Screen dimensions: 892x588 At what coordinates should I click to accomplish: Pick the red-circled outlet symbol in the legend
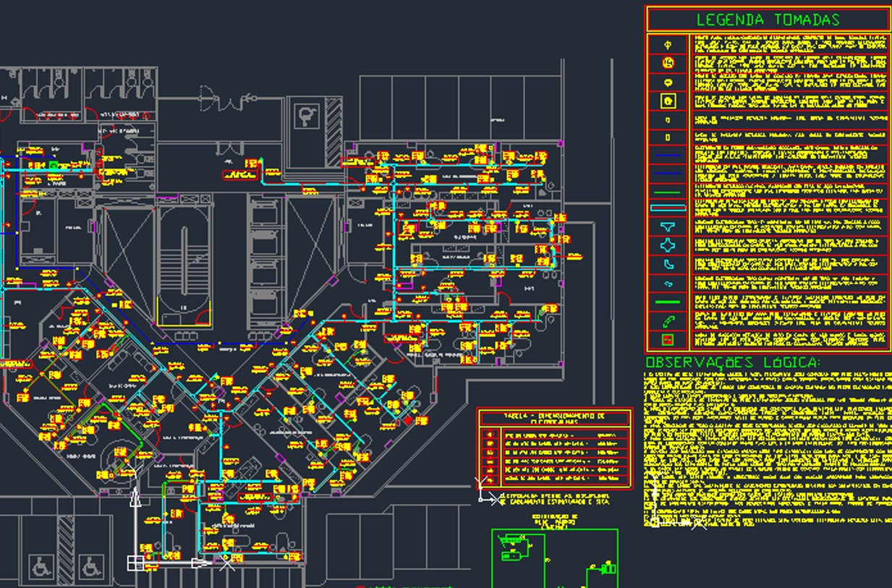668,64
